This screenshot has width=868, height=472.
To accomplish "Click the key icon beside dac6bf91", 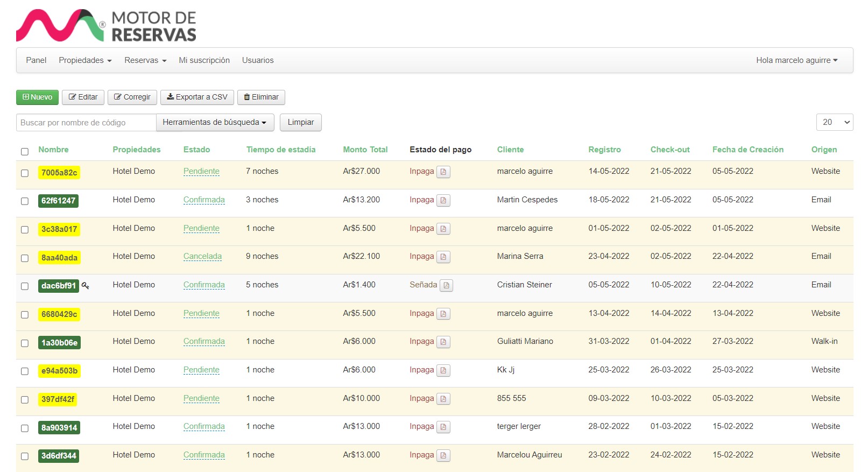I will pos(86,286).
